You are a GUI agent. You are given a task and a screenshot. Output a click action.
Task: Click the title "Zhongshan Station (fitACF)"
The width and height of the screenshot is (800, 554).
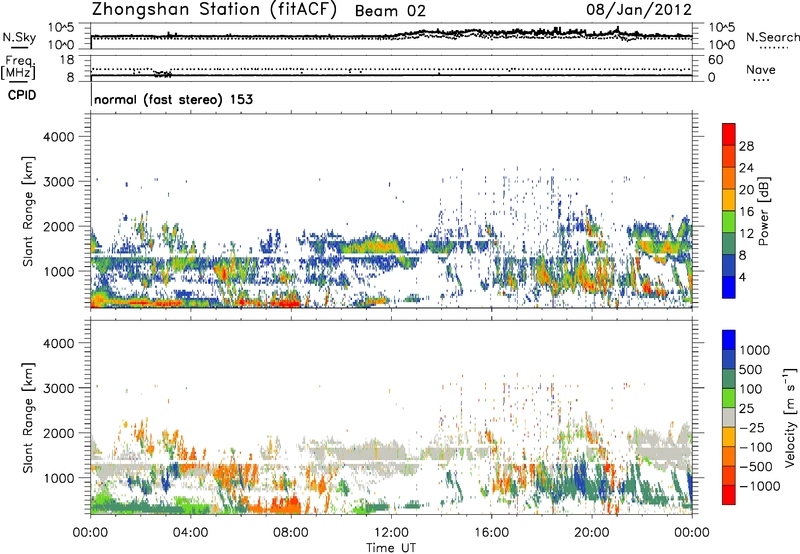click(215, 10)
